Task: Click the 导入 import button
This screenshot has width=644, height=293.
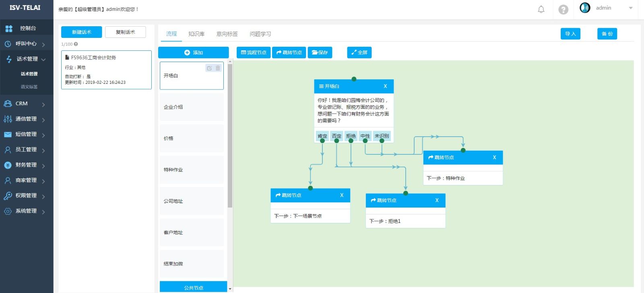Action: tap(570, 34)
